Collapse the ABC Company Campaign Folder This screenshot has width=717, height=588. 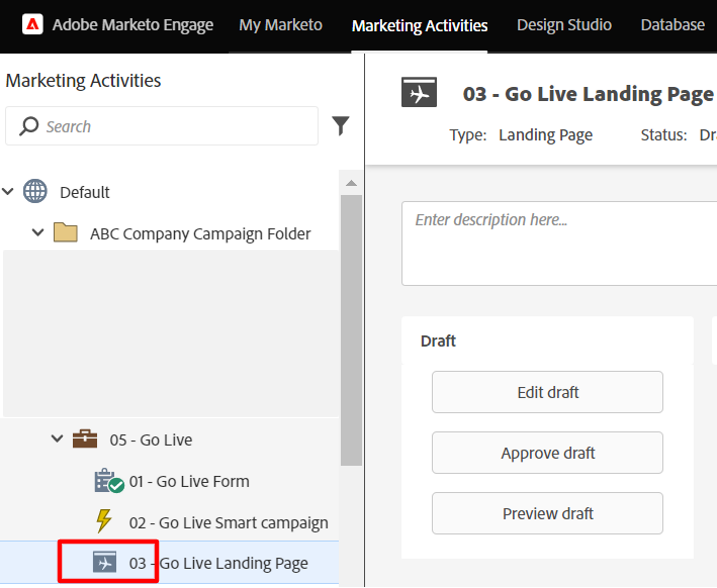[38, 232]
